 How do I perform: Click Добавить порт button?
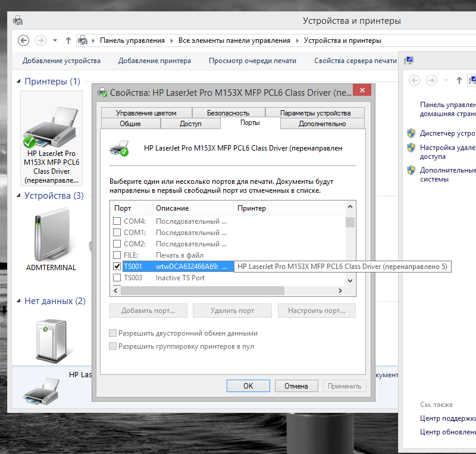(148, 311)
